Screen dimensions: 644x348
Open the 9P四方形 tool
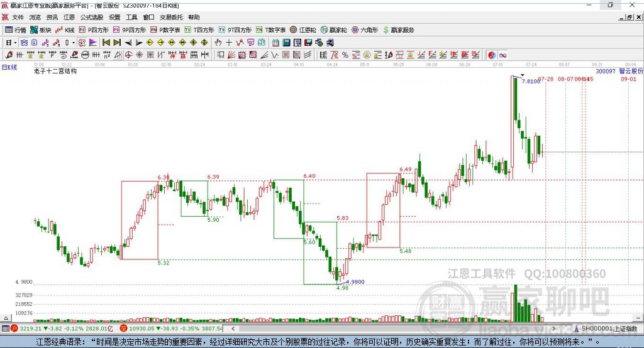[x=130, y=30]
